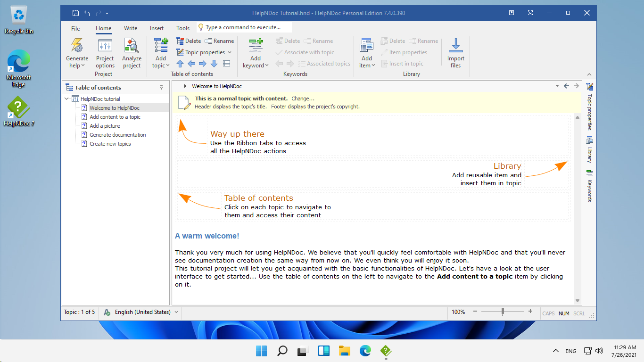Open the Topic properties dropdown
This screenshot has width=644, height=362.
tap(204, 52)
